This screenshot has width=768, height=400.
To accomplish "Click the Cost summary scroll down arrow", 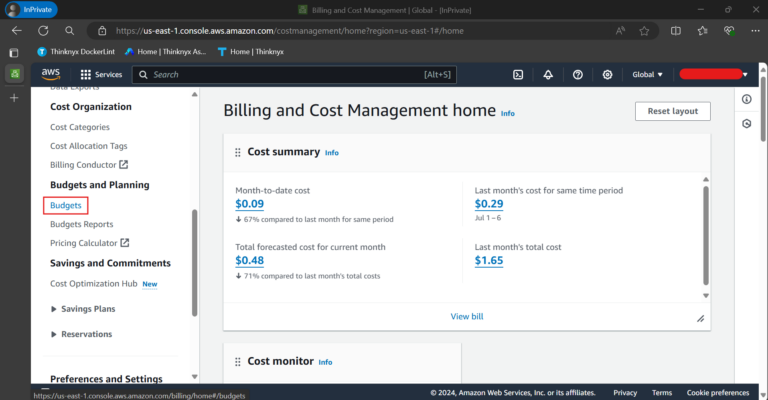I will 706,296.
